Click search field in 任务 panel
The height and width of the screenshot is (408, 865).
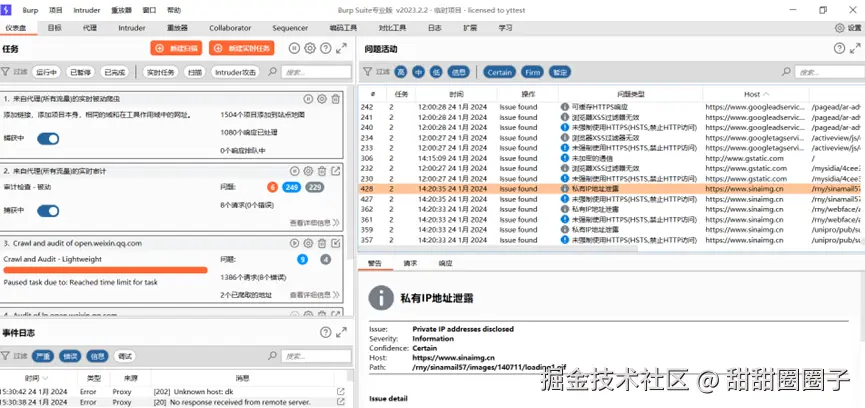click(316, 72)
